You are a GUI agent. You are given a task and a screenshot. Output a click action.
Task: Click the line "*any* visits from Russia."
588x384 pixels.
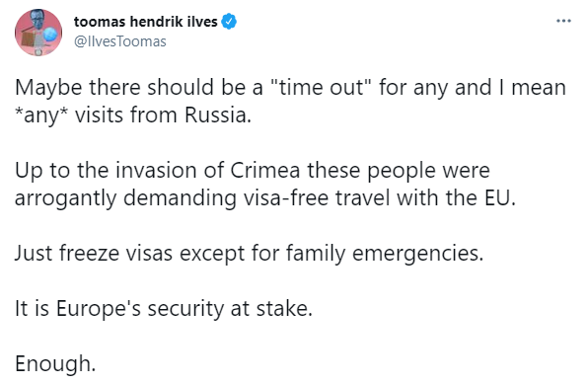click(x=133, y=115)
